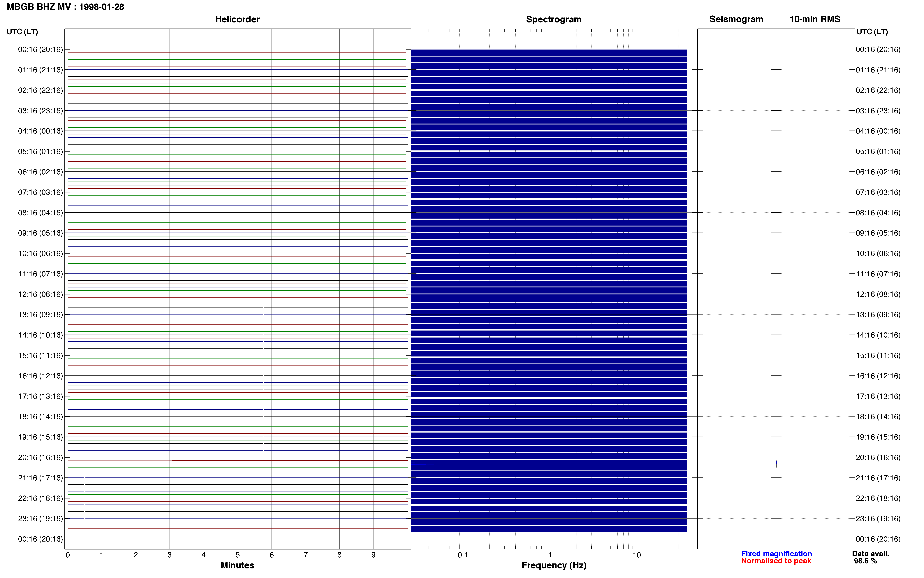This screenshot has height=578, width=924.
Task: Select the Helicorder panel heading
Action: 237,19
